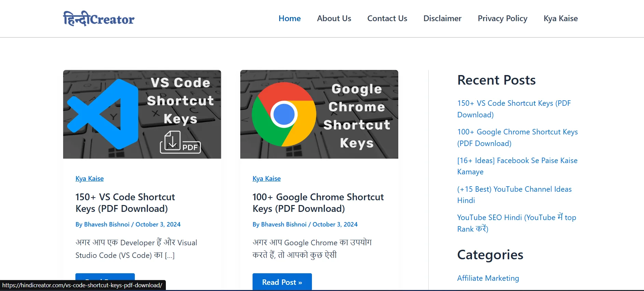Select Disclaimer in the navigation bar

coord(442,18)
